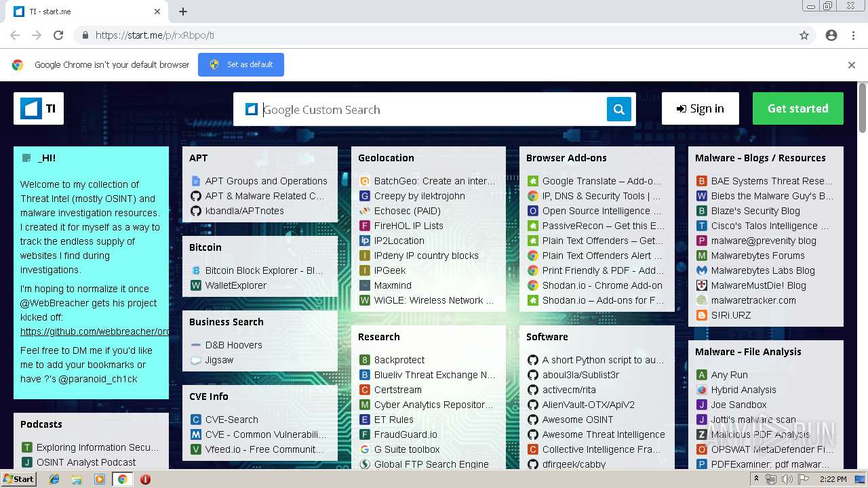
Task: Click the red stop-sign icon in the taskbar
Action: coord(145,479)
